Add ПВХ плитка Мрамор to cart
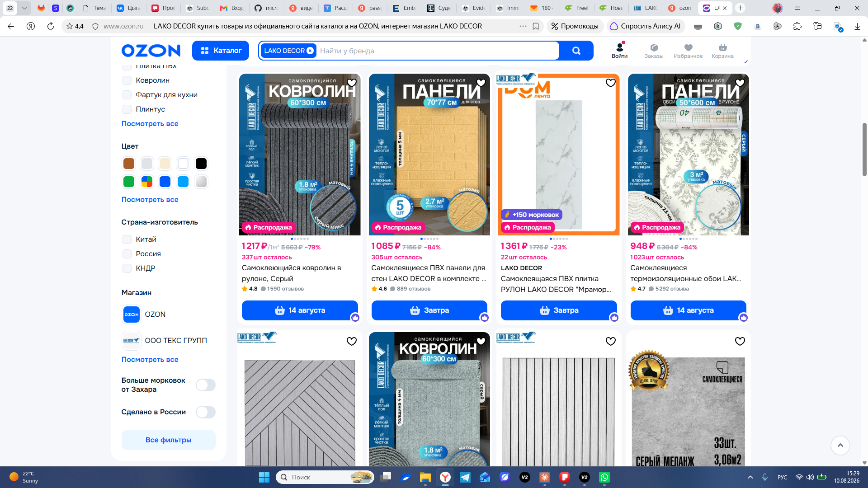 pos(559,310)
